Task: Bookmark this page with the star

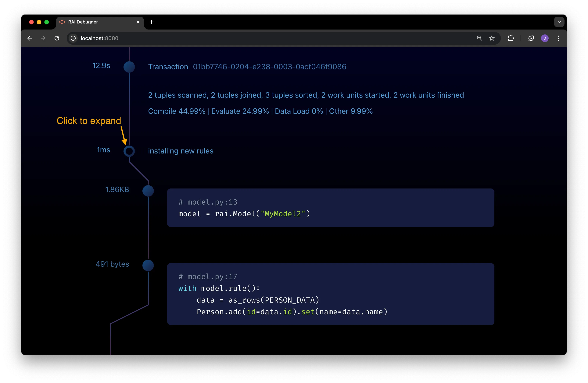Action: 492,38
